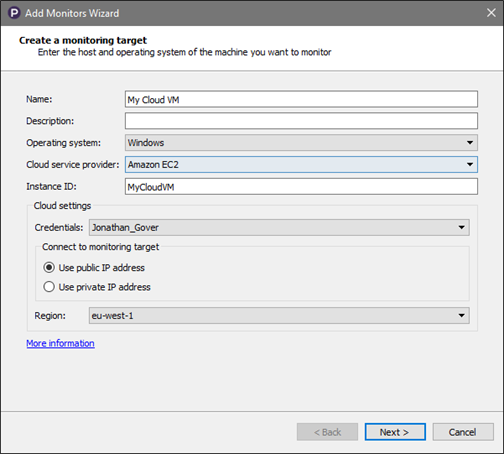This screenshot has height=454, width=504.
Task: Click the Name input field
Action: [x=301, y=99]
